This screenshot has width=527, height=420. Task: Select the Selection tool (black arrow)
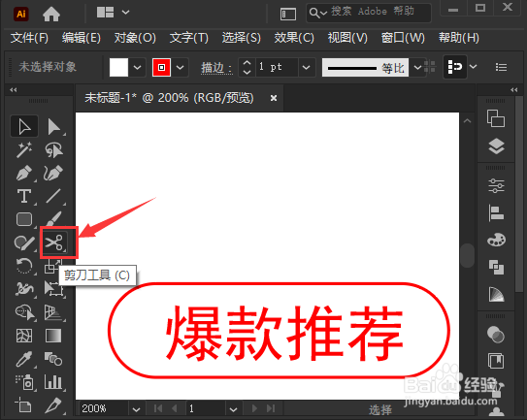(x=24, y=126)
